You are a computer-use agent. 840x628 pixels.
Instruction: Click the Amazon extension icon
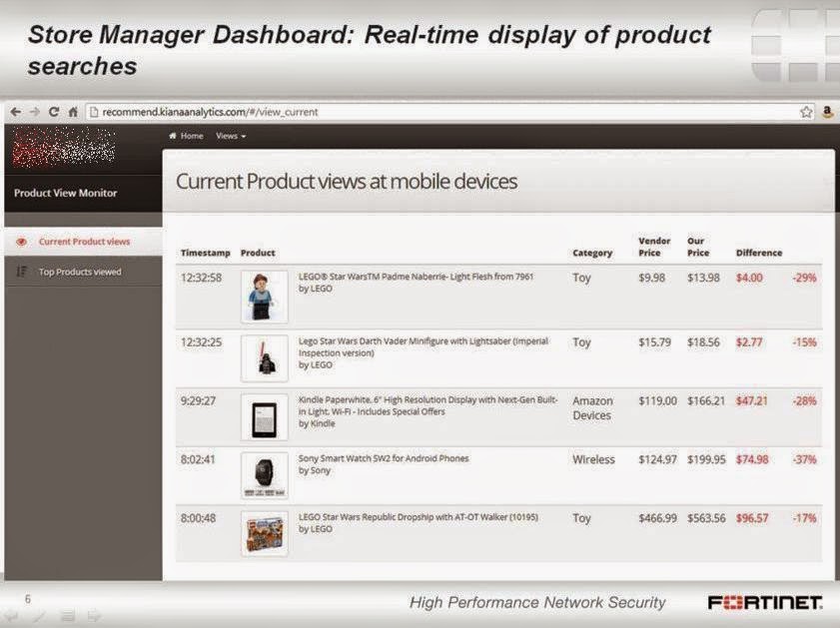(x=828, y=112)
